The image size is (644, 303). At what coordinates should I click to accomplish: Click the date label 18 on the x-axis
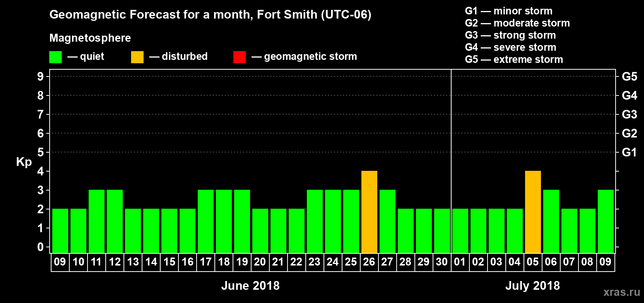[x=224, y=262]
